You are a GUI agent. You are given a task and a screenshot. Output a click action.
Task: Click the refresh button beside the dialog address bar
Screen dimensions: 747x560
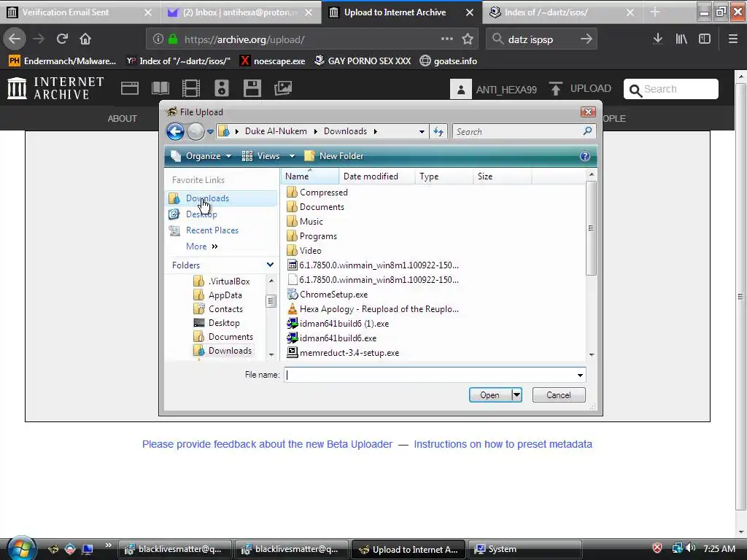[x=438, y=131]
